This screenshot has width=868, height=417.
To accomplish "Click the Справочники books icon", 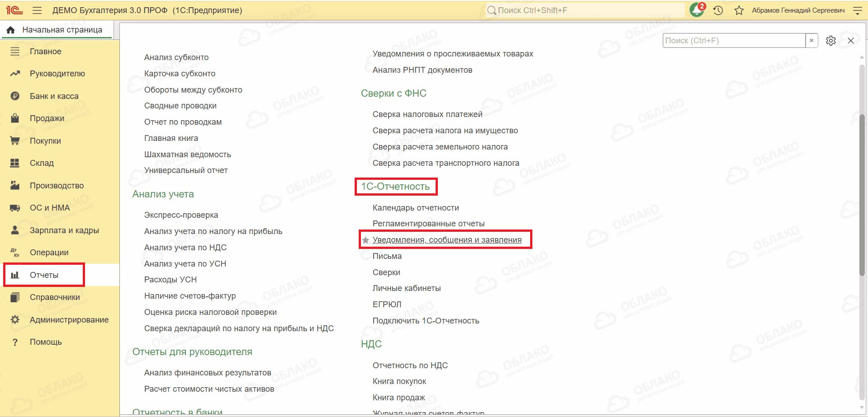I will pos(15,297).
